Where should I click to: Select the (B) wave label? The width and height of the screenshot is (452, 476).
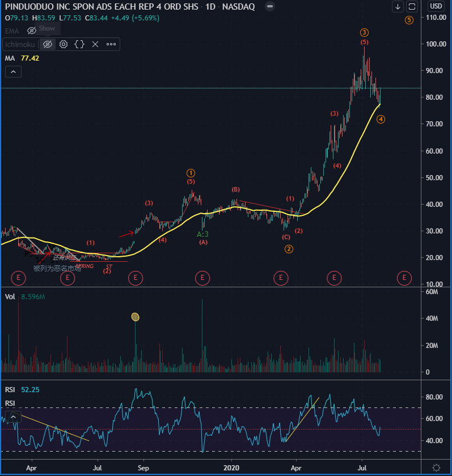[236, 189]
